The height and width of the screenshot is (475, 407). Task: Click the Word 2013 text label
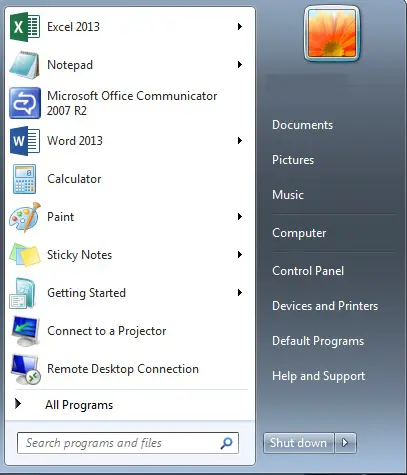75,141
